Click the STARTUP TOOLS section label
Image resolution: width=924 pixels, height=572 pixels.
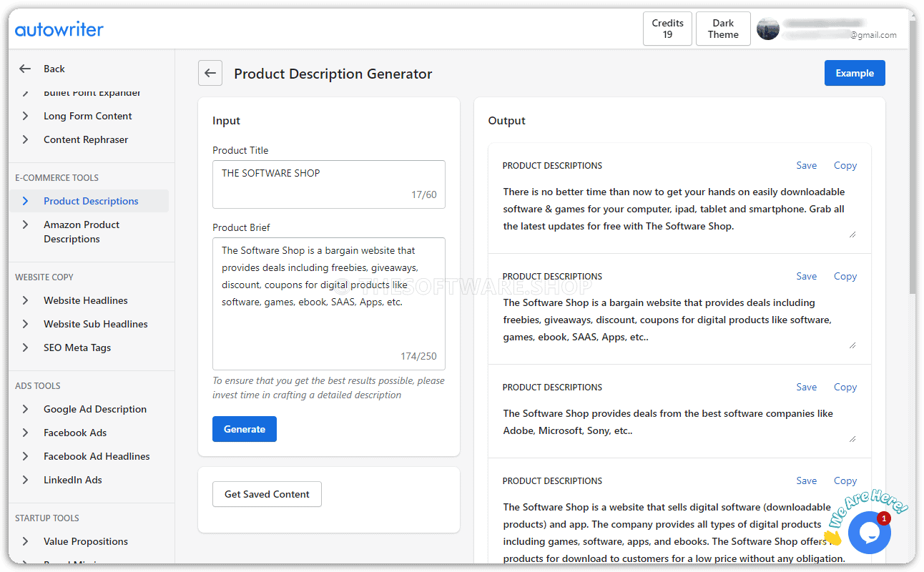click(x=47, y=518)
